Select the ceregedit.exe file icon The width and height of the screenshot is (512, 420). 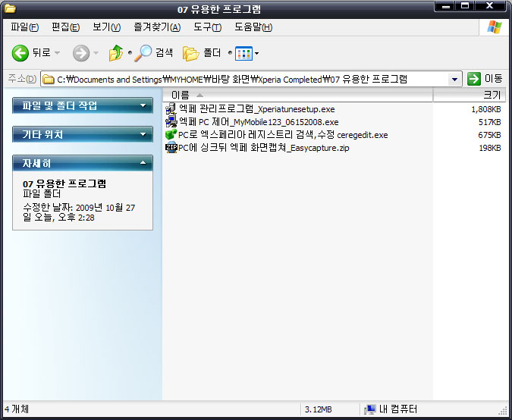coord(171,134)
